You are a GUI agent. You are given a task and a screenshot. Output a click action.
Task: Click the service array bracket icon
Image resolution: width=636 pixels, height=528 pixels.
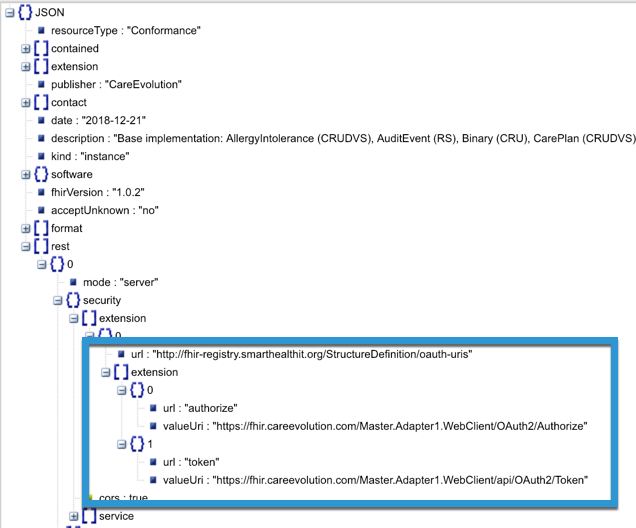pyautogui.click(x=89, y=516)
